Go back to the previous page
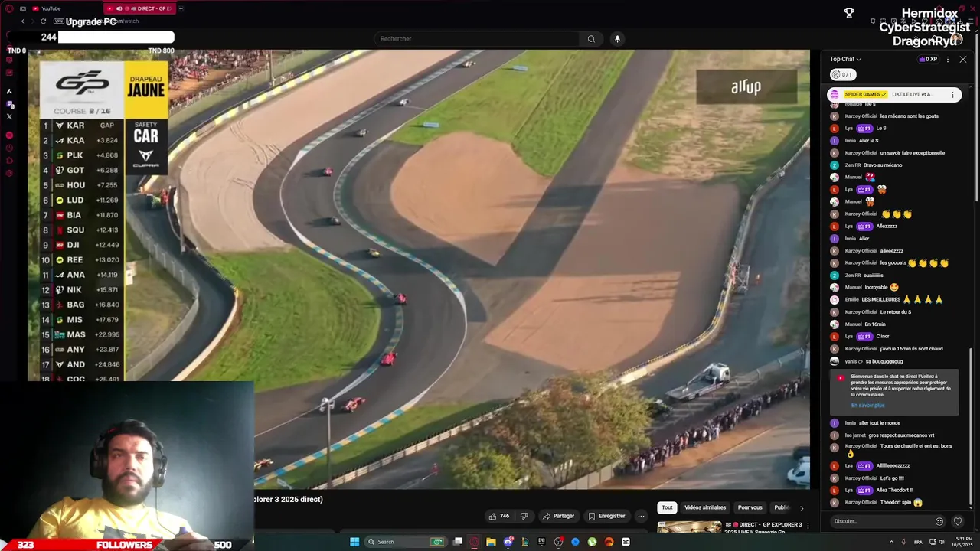The width and height of the screenshot is (980, 551). (22, 21)
